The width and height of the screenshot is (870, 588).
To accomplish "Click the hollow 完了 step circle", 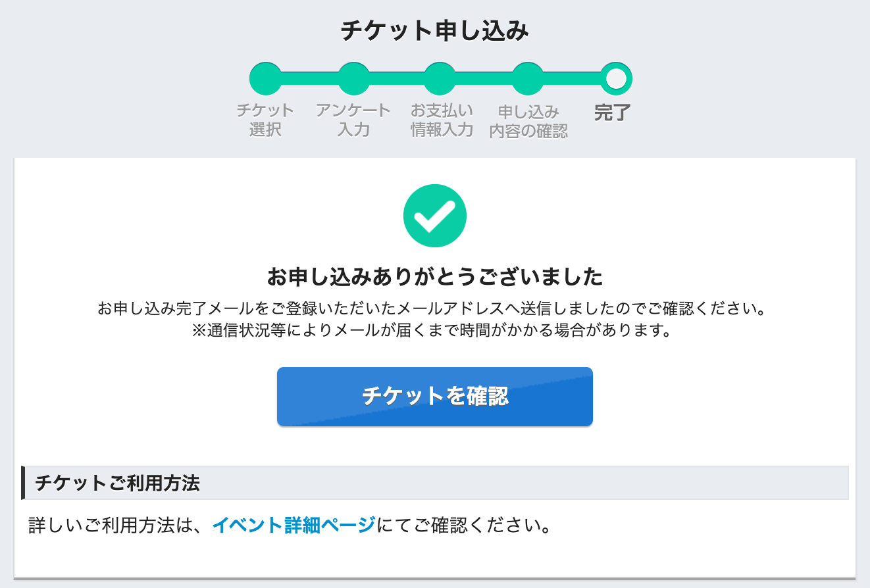I will click(616, 79).
